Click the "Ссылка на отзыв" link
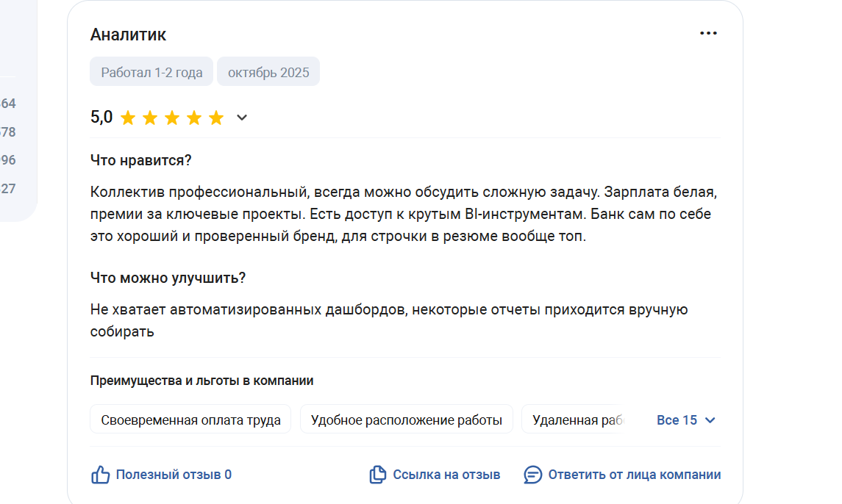 446,475
